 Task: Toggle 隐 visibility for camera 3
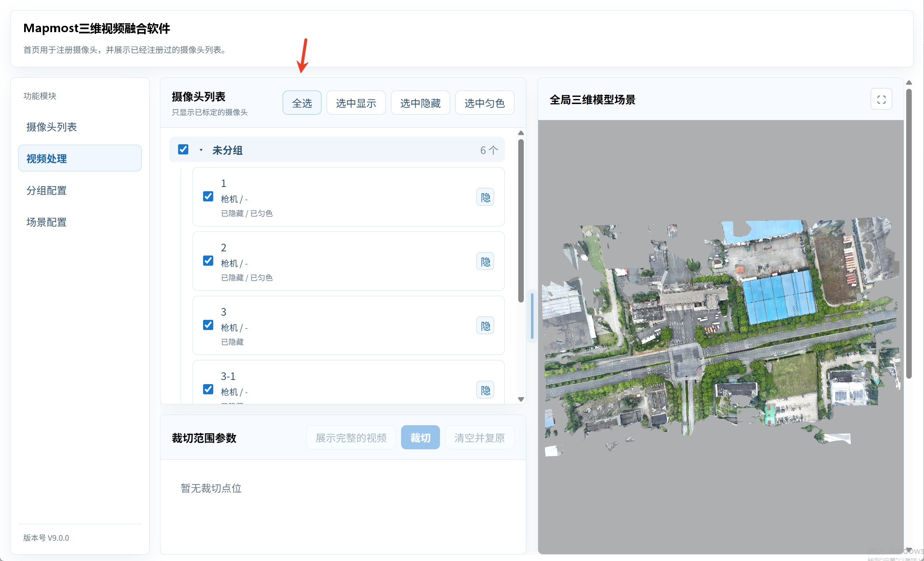pyautogui.click(x=485, y=326)
